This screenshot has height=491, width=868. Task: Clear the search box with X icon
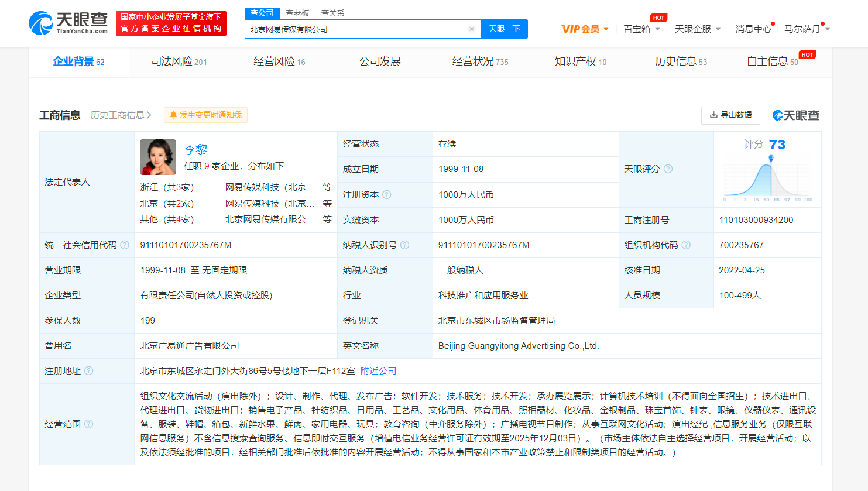click(472, 29)
